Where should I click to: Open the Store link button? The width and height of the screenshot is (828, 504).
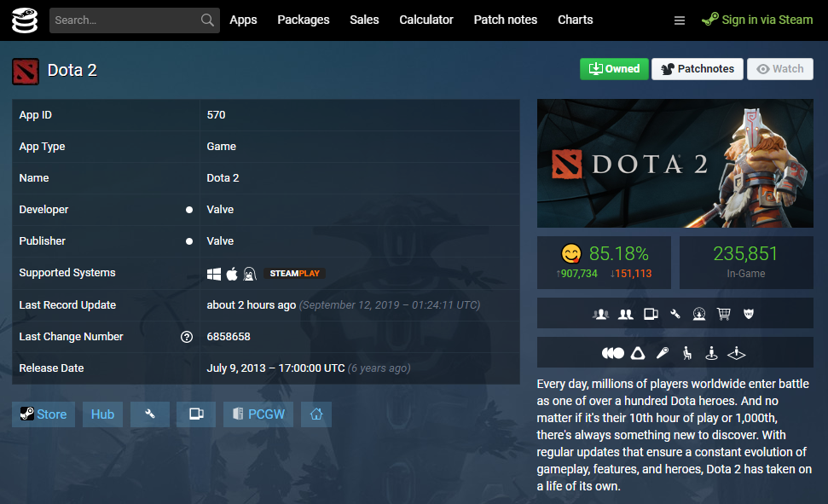click(x=43, y=414)
